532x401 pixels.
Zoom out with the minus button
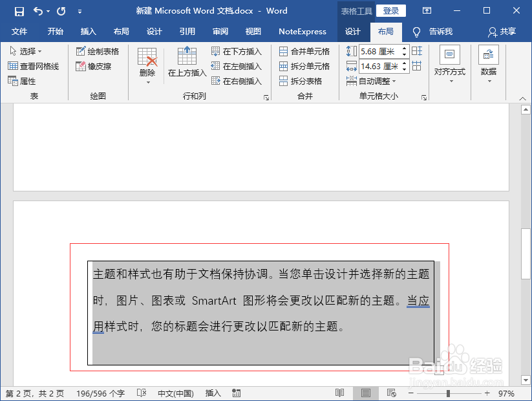[411, 393]
